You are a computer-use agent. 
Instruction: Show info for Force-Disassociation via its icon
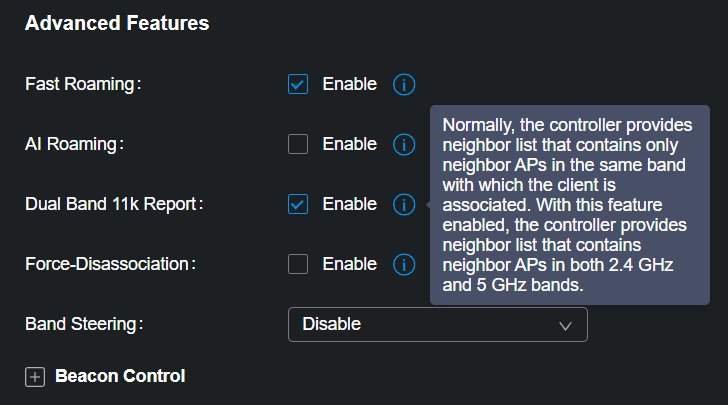tap(403, 264)
